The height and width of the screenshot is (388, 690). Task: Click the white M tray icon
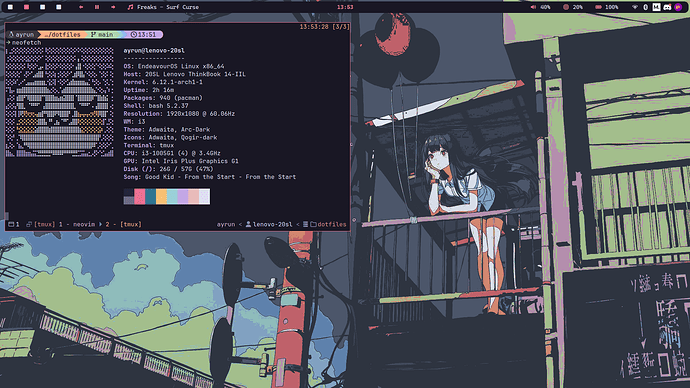pos(656,7)
